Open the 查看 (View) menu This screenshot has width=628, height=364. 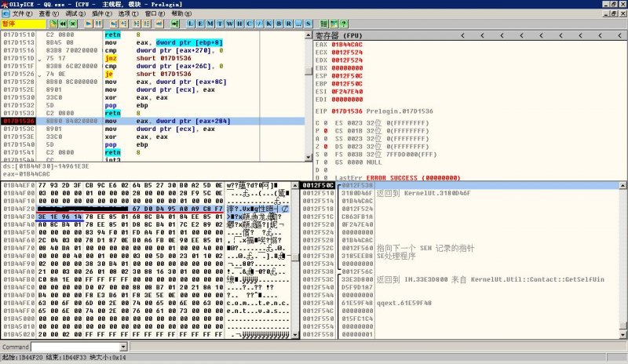[x=49, y=13]
